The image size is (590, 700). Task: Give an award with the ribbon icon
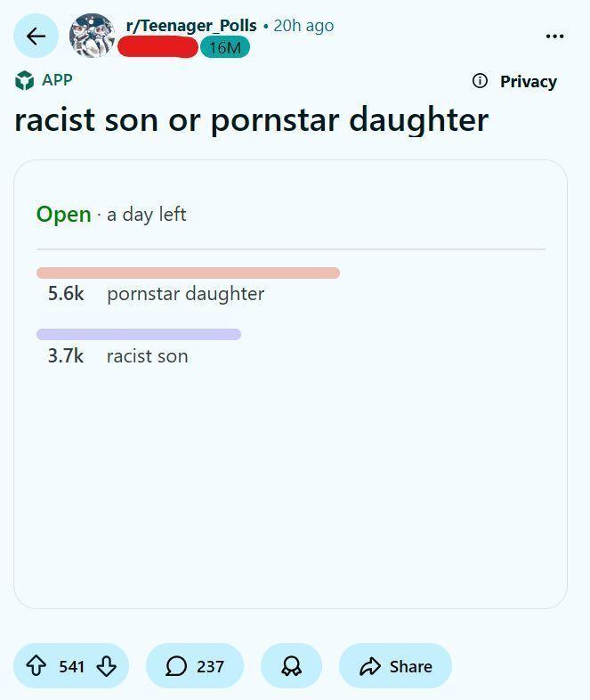(291, 666)
